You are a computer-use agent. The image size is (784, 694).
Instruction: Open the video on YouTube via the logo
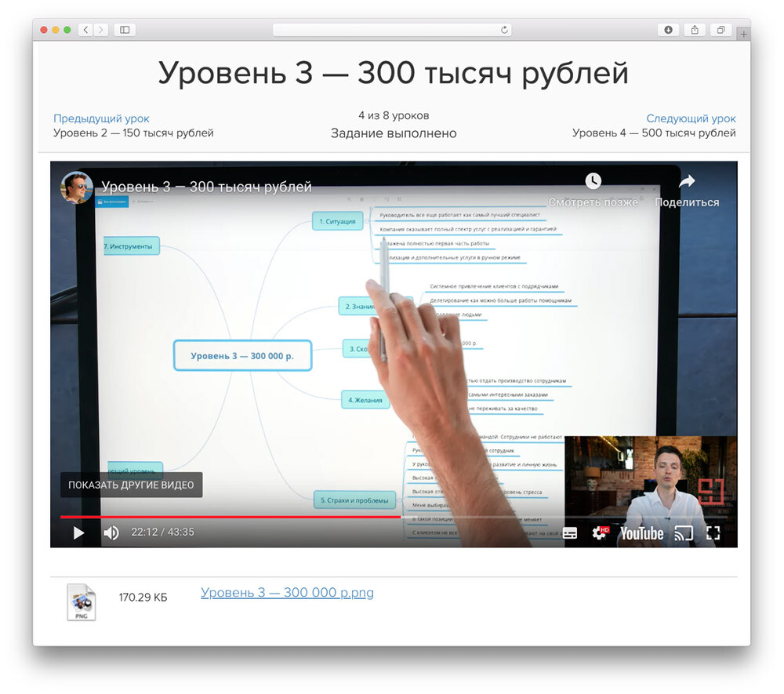click(x=642, y=533)
